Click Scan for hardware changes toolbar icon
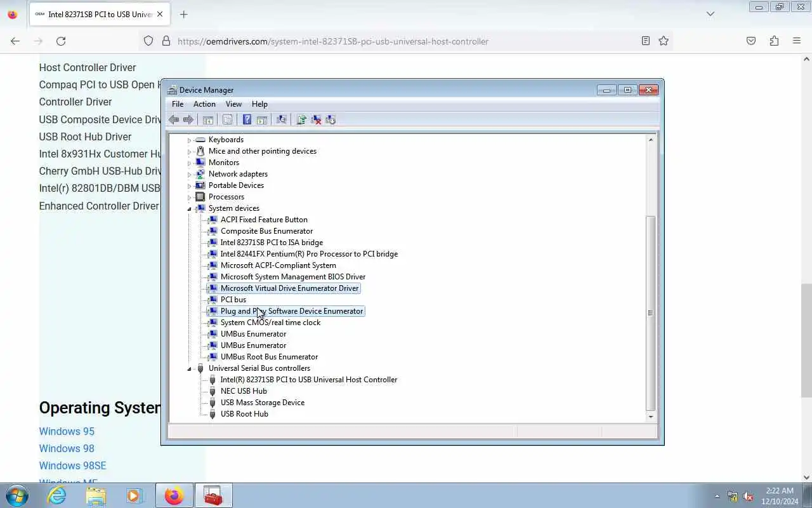Image resolution: width=812 pixels, height=508 pixels. [281, 119]
